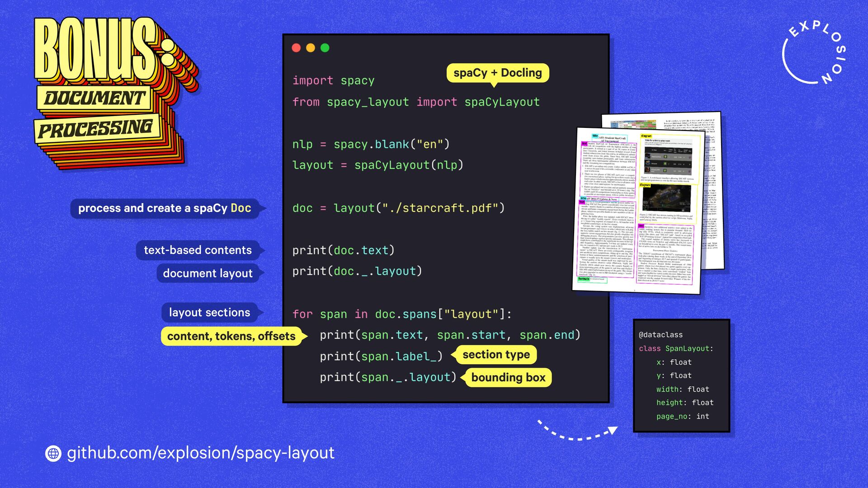Click the bounding box label
The width and height of the screenshot is (868, 488).
[x=508, y=378]
